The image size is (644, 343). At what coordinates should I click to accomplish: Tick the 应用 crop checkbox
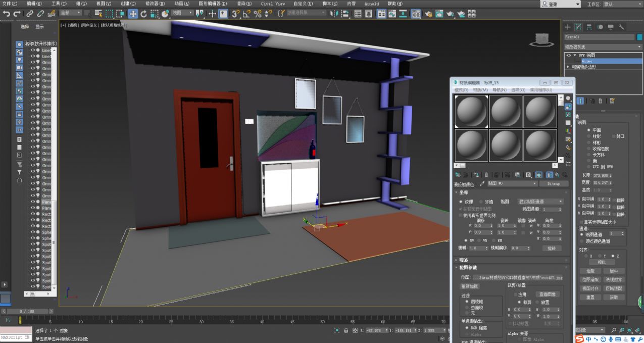click(515, 295)
